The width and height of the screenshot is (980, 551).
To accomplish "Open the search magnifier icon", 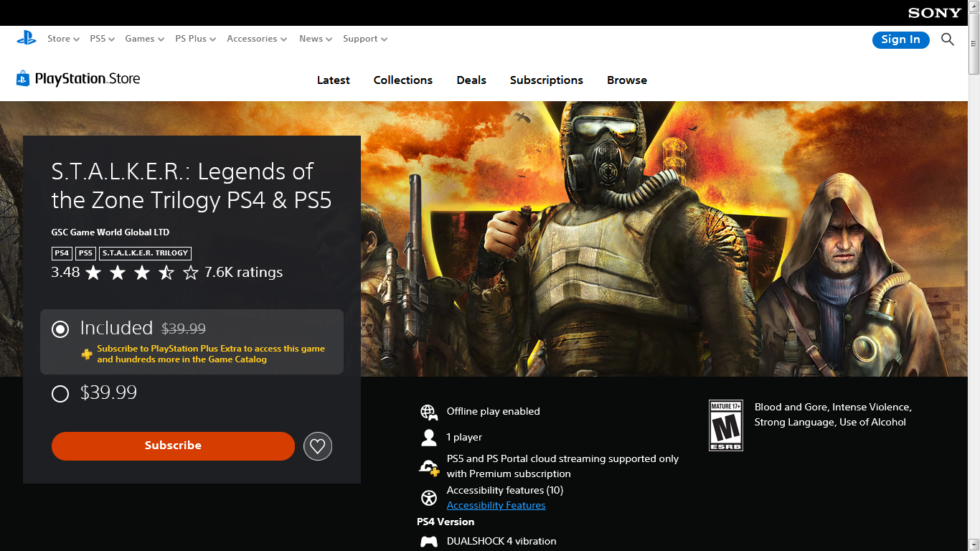I will (x=948, y=39).
